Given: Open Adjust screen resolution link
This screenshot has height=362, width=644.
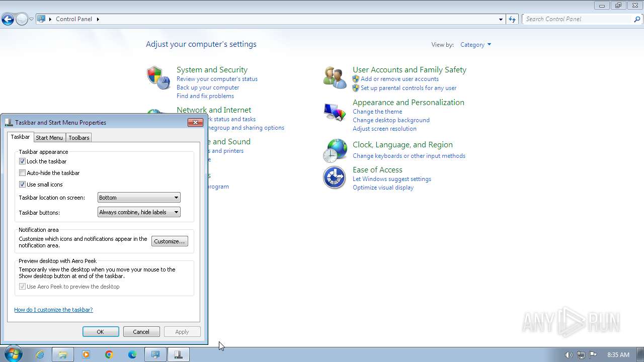Looking at the screenshot, I should click(x=384, y=129).
